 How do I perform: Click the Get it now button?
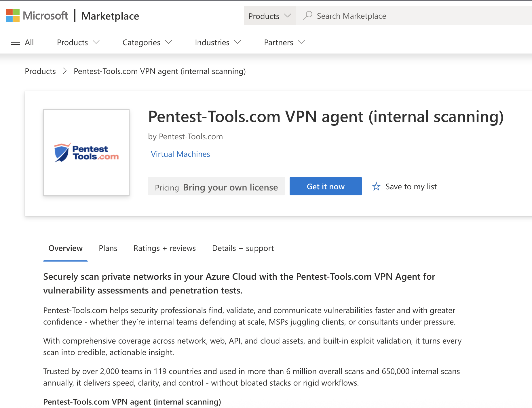(326, 186)
